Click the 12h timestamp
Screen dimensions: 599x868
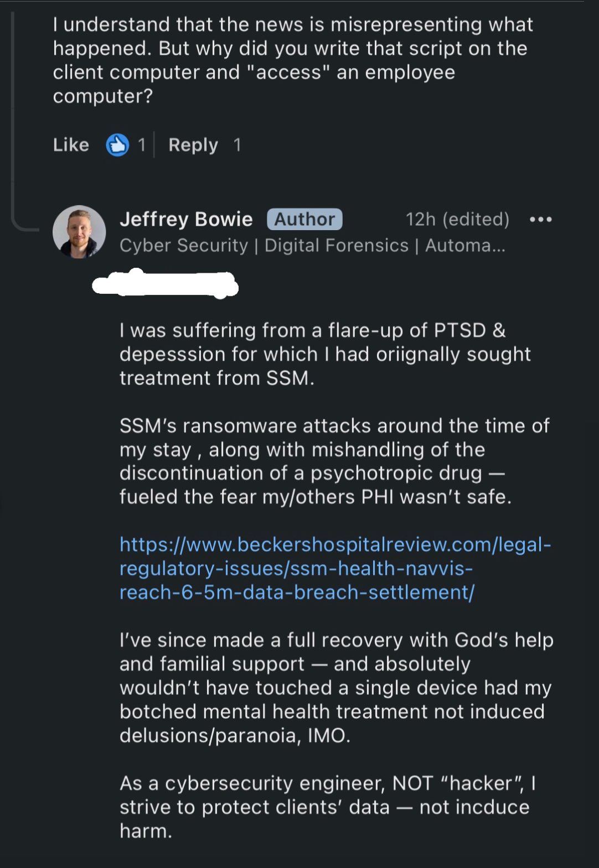point(421,220)
